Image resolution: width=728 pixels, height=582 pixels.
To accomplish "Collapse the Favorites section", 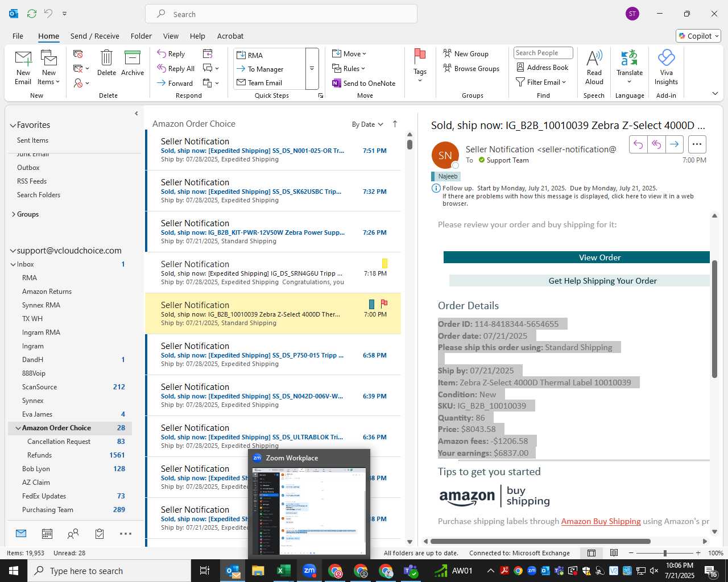I will (x=13, y=125).
